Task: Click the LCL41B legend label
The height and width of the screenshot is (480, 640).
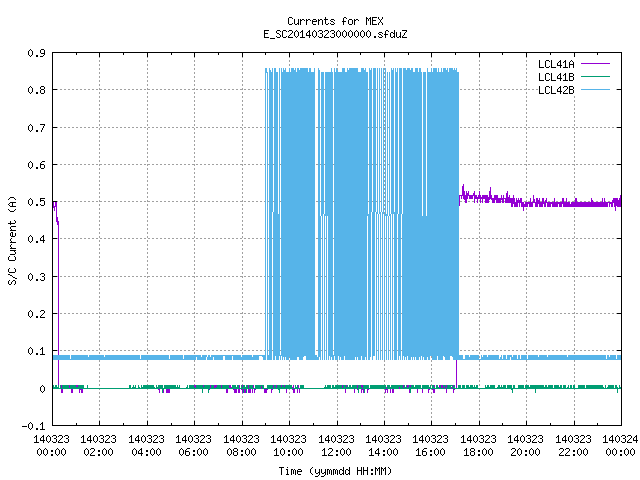Action: [x=556, y=77]
